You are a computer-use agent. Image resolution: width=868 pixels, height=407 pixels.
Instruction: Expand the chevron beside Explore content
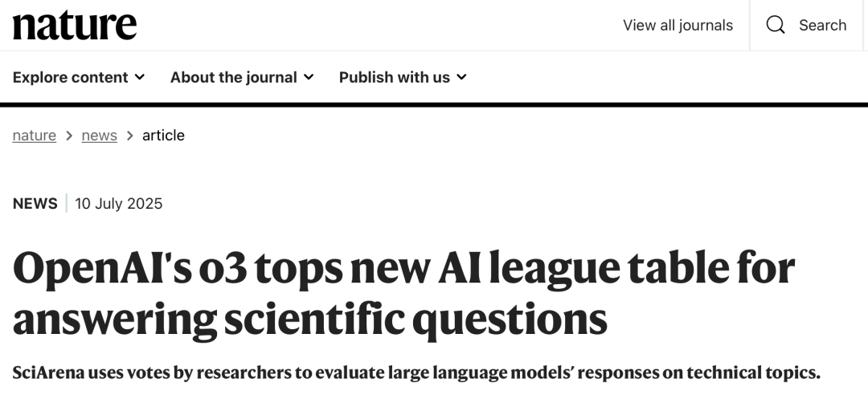click(x=140, y=77)
